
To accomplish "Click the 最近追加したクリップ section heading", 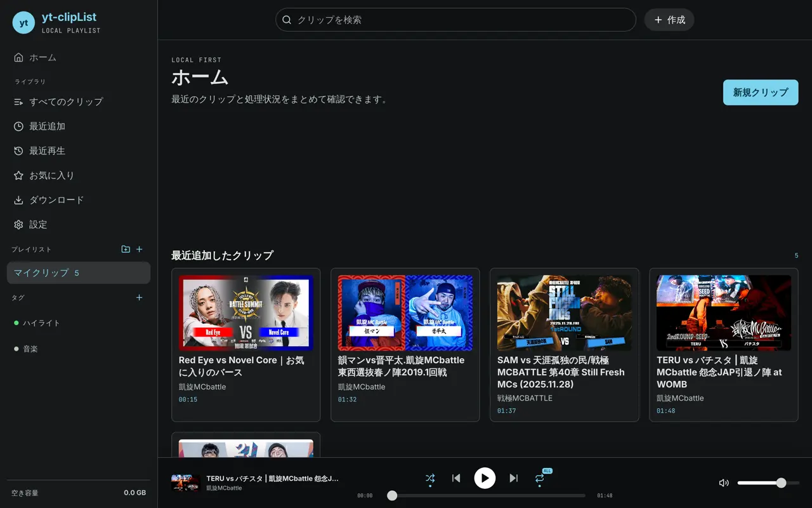I will coord(222,255).
